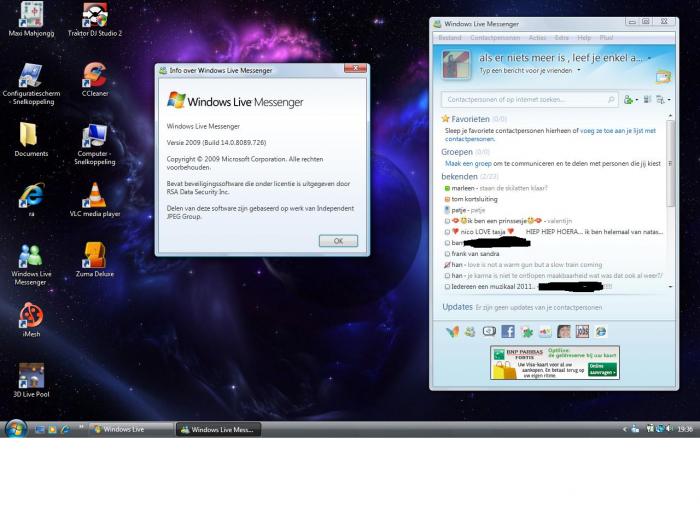The width and height of the screenshot is (700, 518).
Task: Select the Windows Live Mess... taskbar button
Action: click(x=218, y=430)
